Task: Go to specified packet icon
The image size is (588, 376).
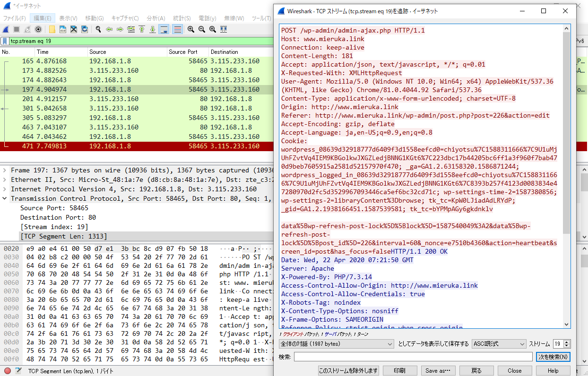Action: [131, 29]
